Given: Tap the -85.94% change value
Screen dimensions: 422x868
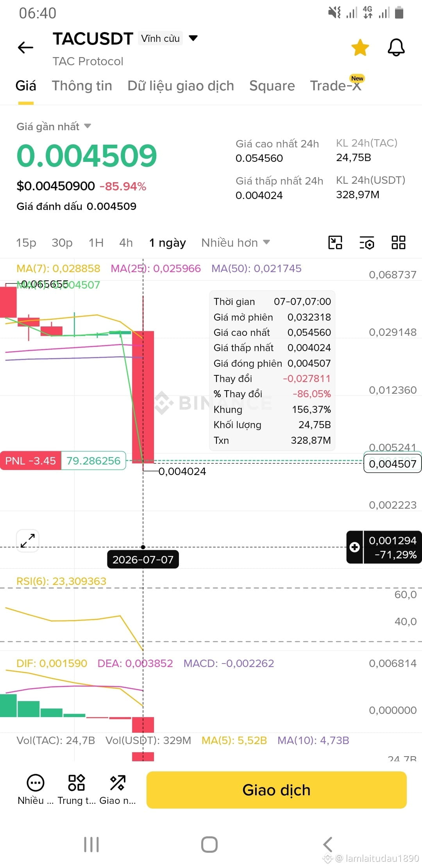Looking at the screenshot, I should 123,186.
